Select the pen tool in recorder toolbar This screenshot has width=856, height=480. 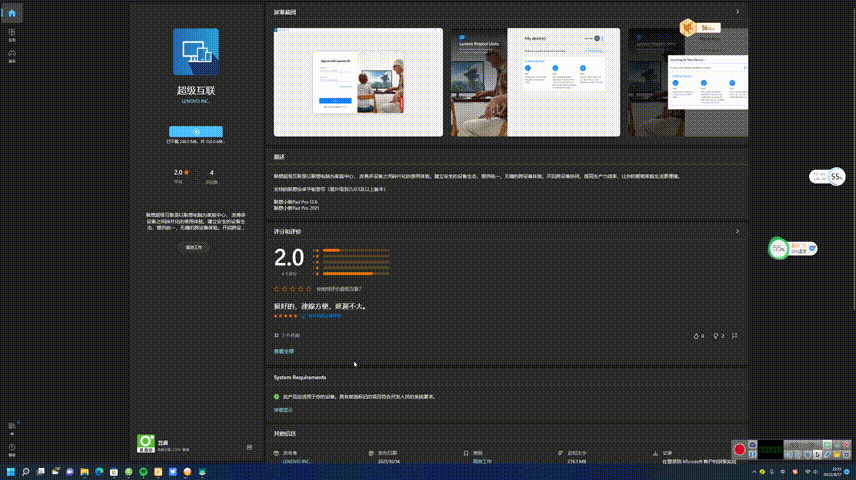pos(827,454)
